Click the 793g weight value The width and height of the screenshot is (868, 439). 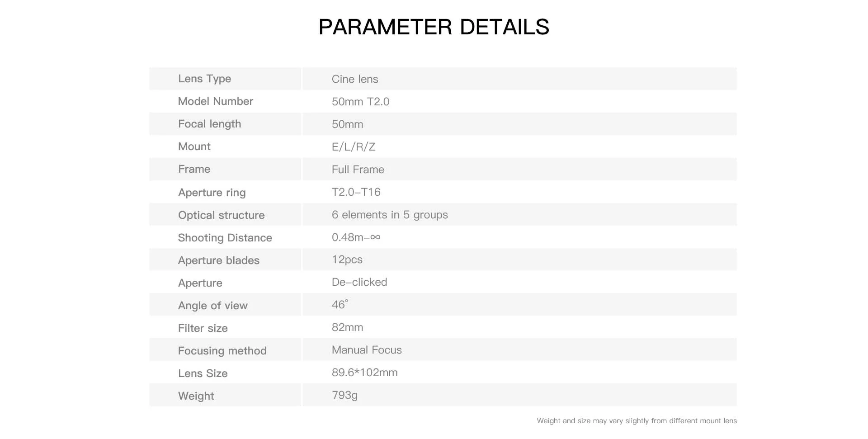[x=344, y=395]
